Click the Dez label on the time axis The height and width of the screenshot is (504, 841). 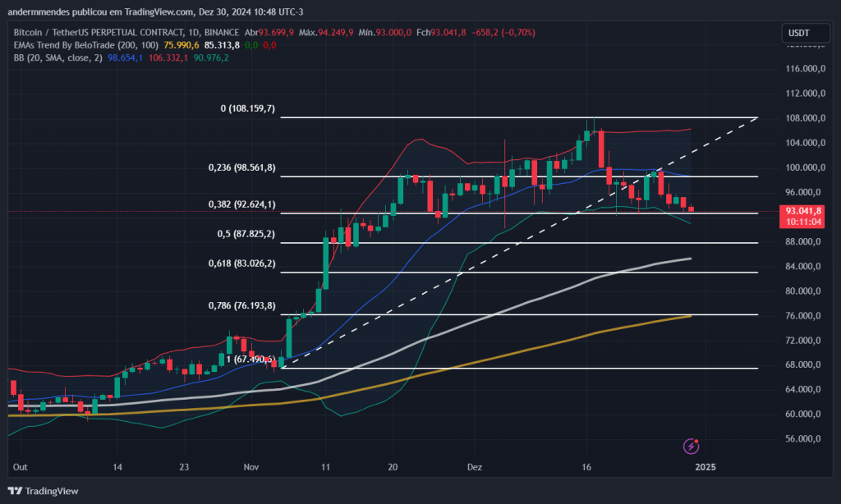(474, 467)
